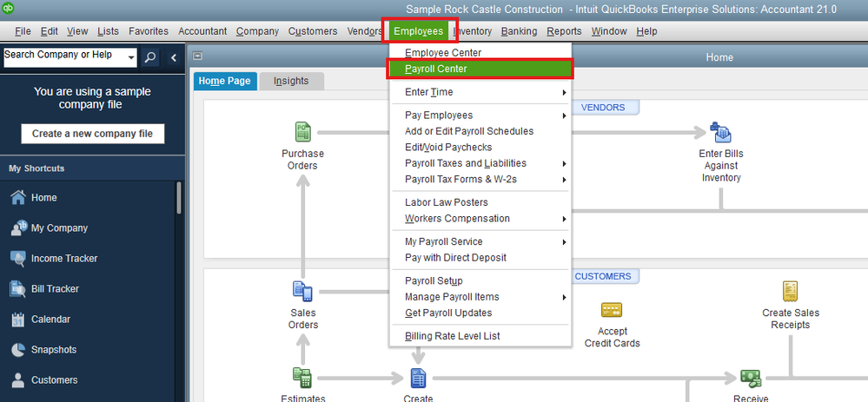Open the Help menu
Image resolution: width=868 pixels, height=402 pixels.
[x=646, y=31]
